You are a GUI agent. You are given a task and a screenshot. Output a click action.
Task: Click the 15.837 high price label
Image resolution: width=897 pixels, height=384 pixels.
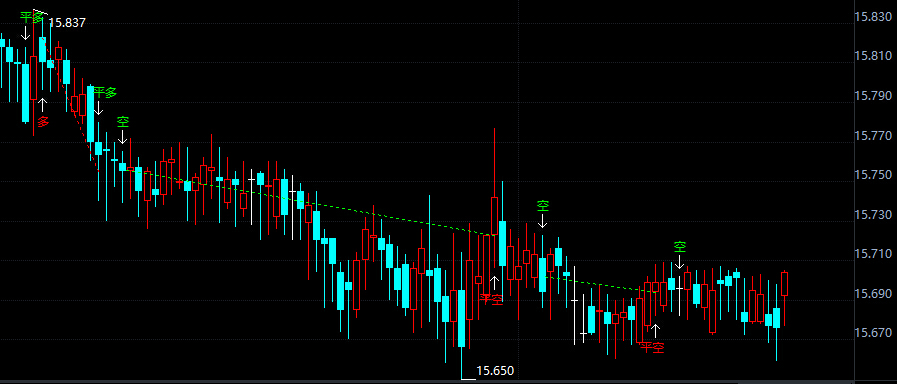tap(67, 23)
